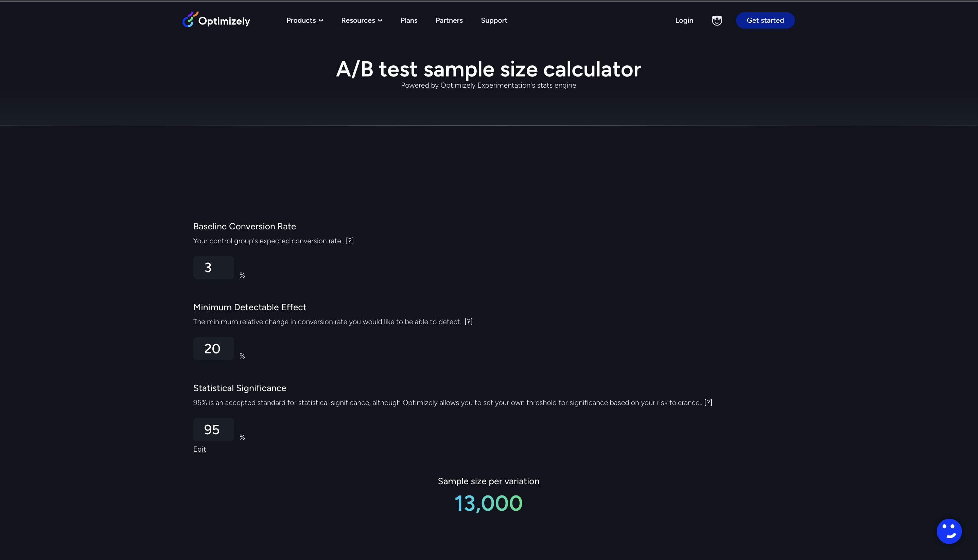Viewport: 978px width, 560px height.
Task: Open the chat widget smiley icon
Action: pyautogui.click(x=949, y=531)
